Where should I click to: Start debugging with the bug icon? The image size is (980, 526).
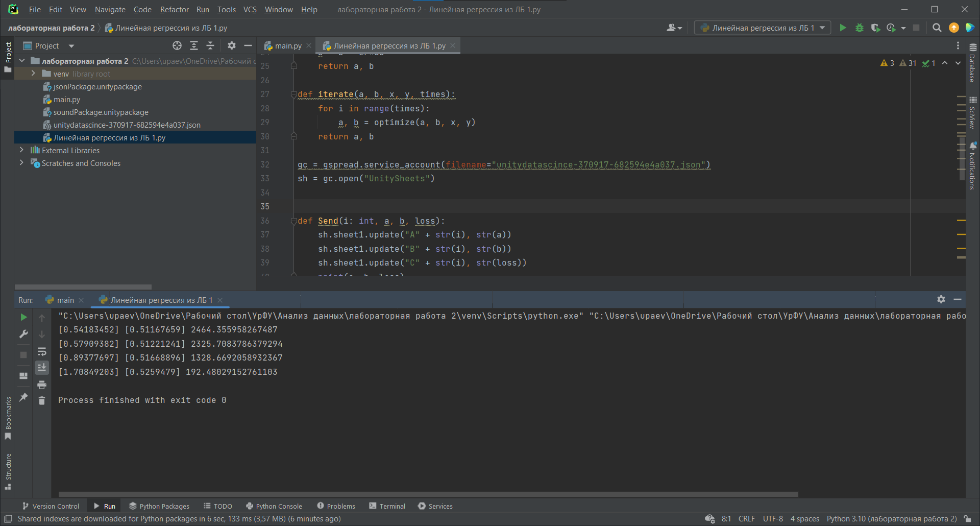click(x=860, y=28)
